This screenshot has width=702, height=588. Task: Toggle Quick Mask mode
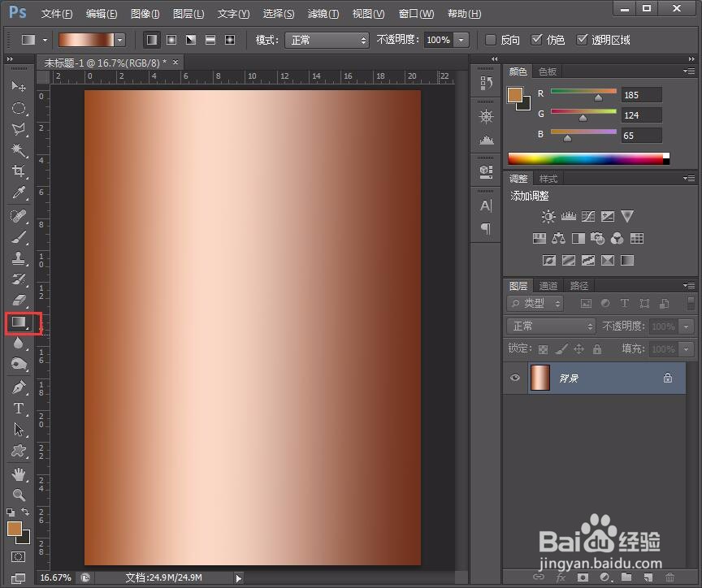pos(19,556)
